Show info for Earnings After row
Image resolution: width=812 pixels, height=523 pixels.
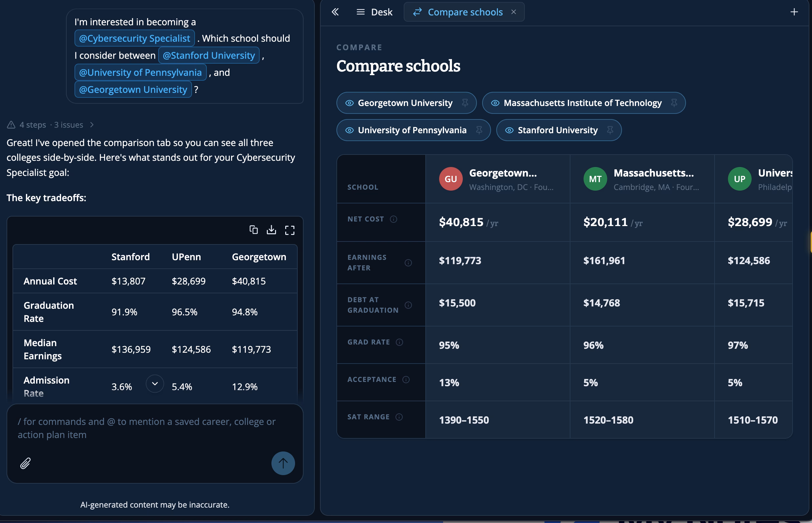pos(408,262)
